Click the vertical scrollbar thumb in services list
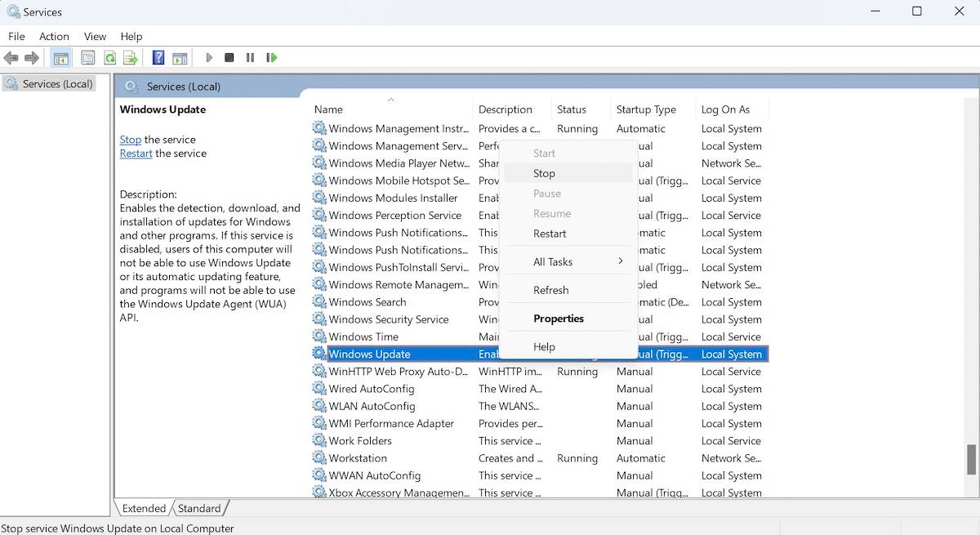The height and width of the screenshot is (535, 980). [x=971, y=459]
